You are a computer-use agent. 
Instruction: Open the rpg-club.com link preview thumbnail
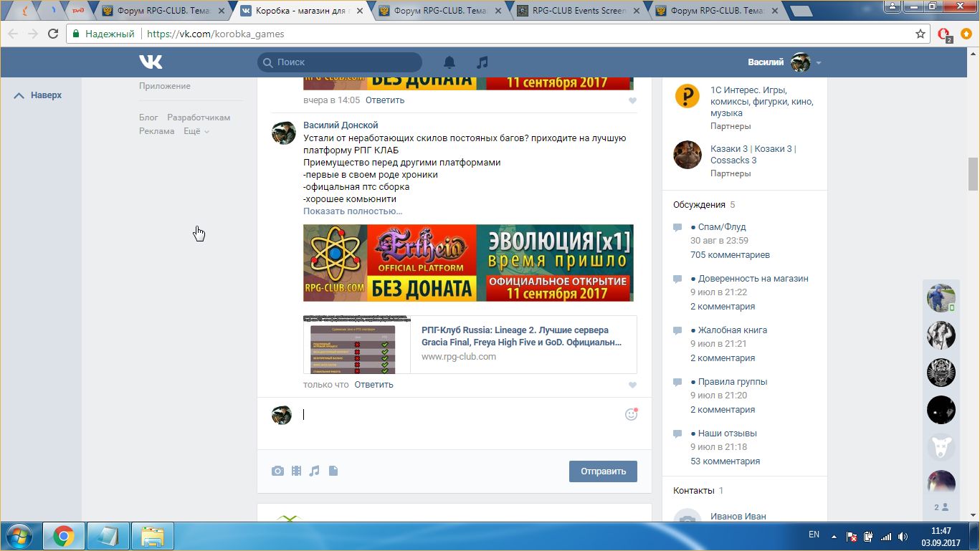357,345
